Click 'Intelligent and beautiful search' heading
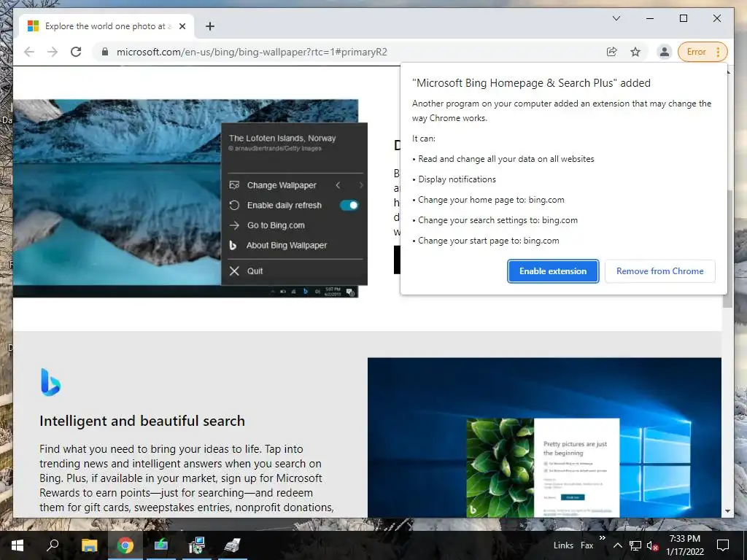 tap(142, 421)
